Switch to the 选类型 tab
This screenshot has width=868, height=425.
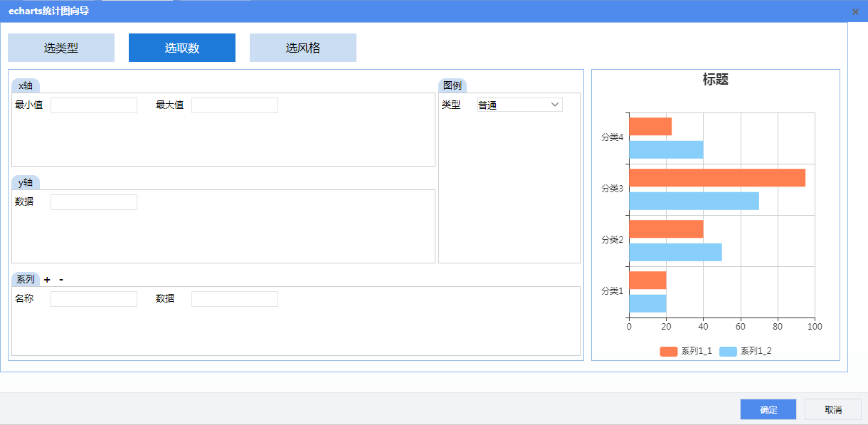coord(61,48)
